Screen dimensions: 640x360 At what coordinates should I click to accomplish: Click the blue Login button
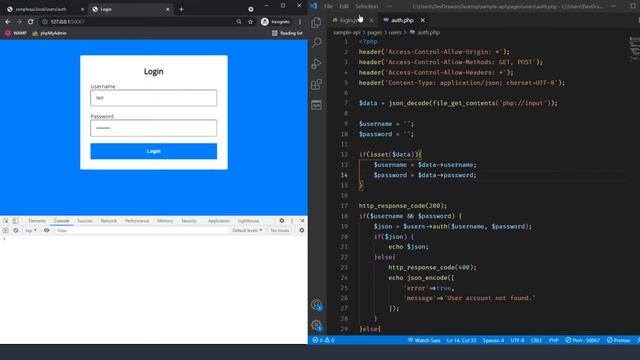(x=153, y=151)
